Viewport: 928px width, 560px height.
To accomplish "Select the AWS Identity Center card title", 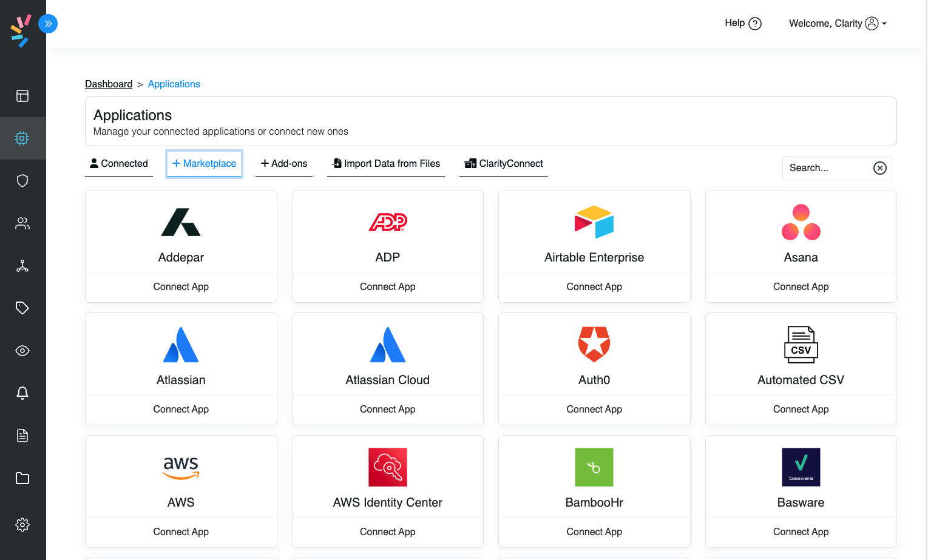I will pyautogui.click(x=388, y=502).
